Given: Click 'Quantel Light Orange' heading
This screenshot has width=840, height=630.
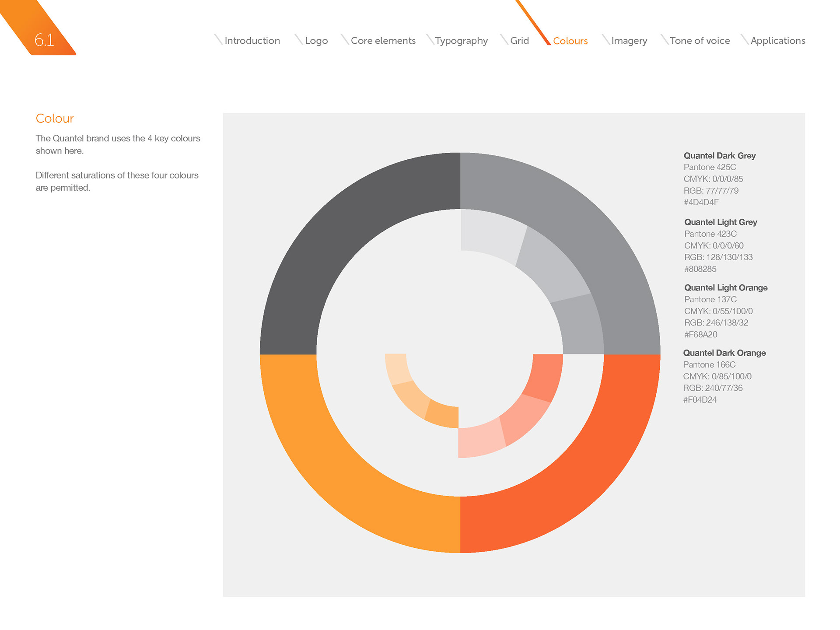Looking at the screenshot, I should pyautogui.click(x=726, y=288).
